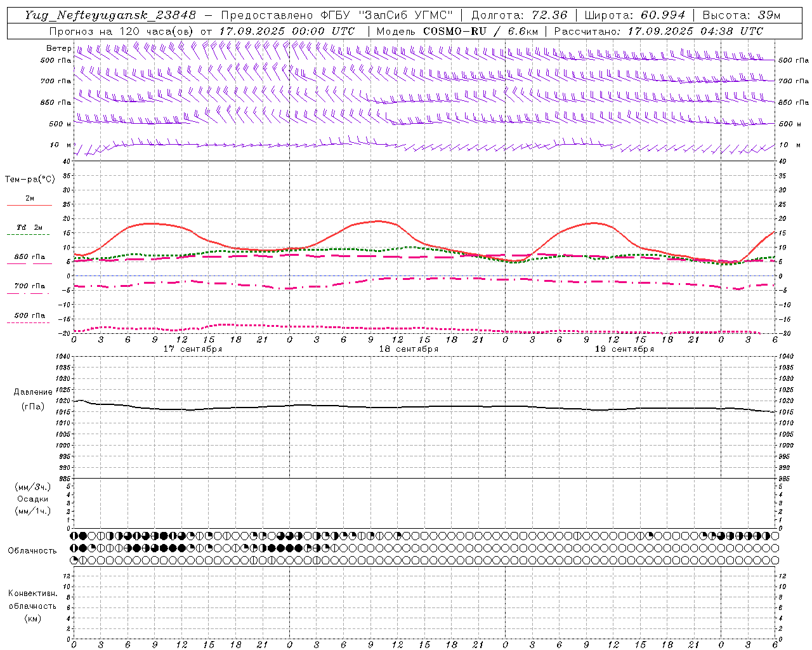Click dashed line sample under 'Td 2м' legend
The height and width of the screenshot is (650, 812).
[x=28, y=235]
